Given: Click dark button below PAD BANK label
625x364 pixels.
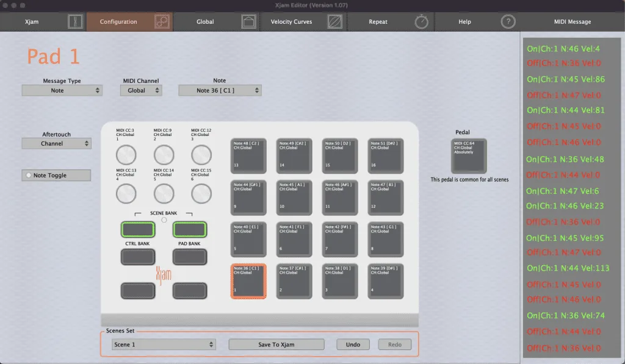Looking at the screenshot, I should [x=190, y=257].
